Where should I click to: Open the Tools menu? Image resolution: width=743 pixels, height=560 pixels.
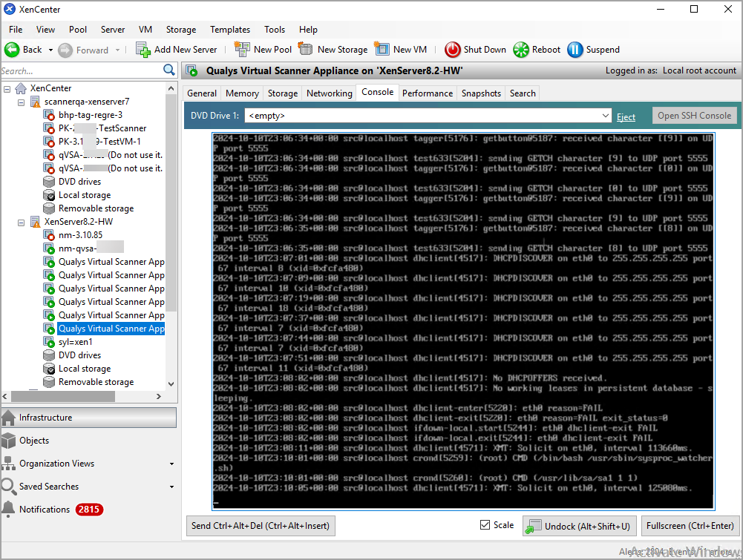(x=275, y=30)
